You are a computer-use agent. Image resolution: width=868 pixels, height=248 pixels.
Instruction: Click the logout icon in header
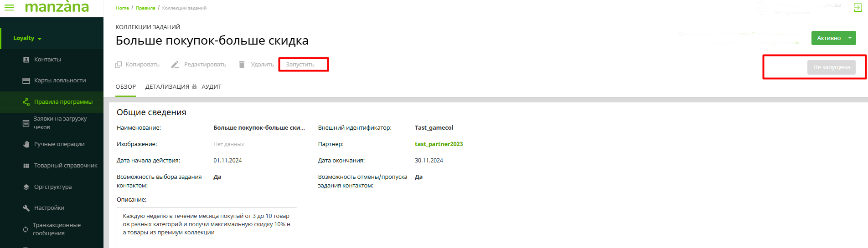[x=858, y=8]
